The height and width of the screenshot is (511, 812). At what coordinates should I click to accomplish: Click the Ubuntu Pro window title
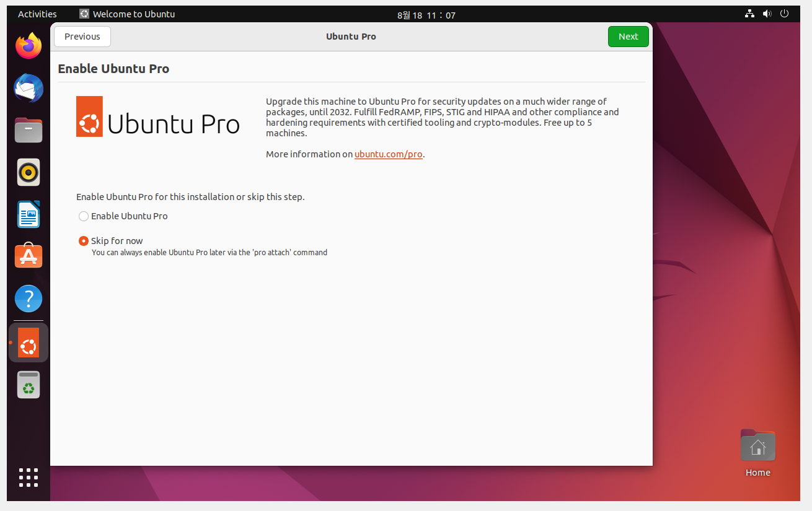pyautogui.click(x=351, y=37)
